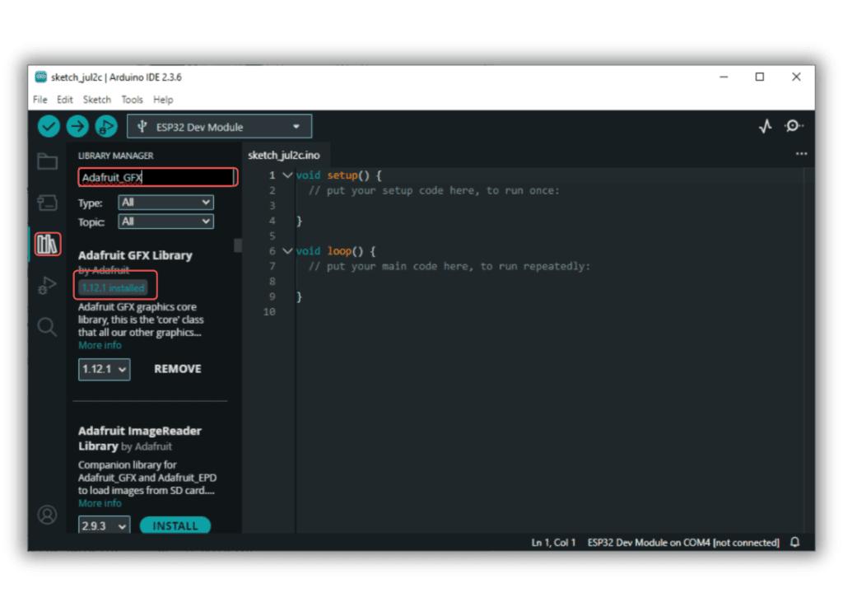This screenshot has width=843, height=616.
Task: Open the 2.9.3 version dropdown
Action: coord(105,525)
